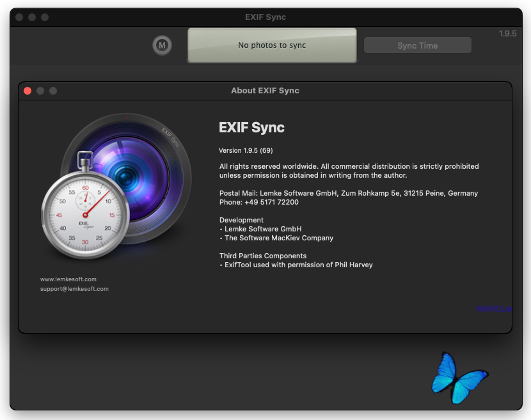This screenshot has width=531, height=420.
Task: Click the main window 'EXIF Sync' title
Action: point(265,17)
